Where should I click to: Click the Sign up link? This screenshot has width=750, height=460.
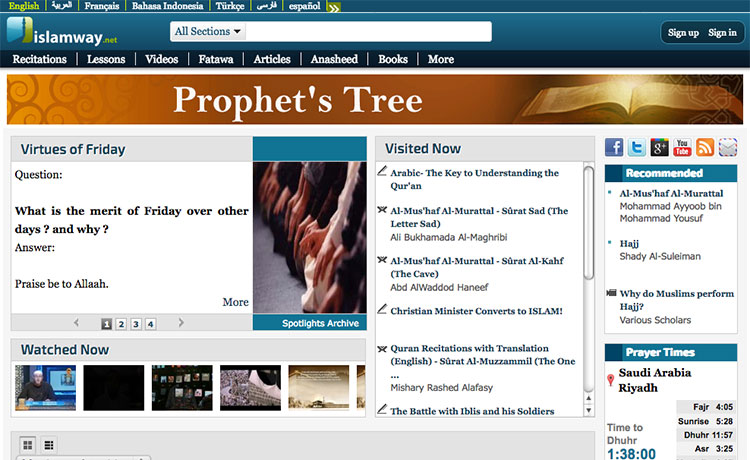[683, 33]
